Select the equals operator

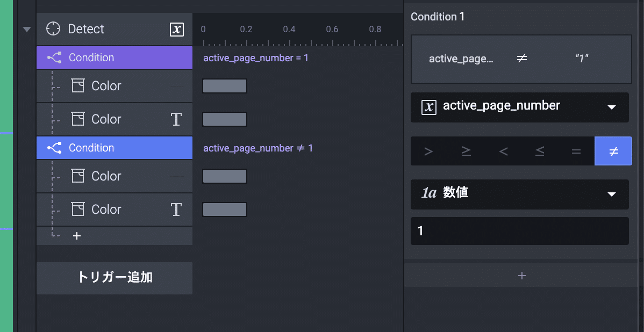576,151
